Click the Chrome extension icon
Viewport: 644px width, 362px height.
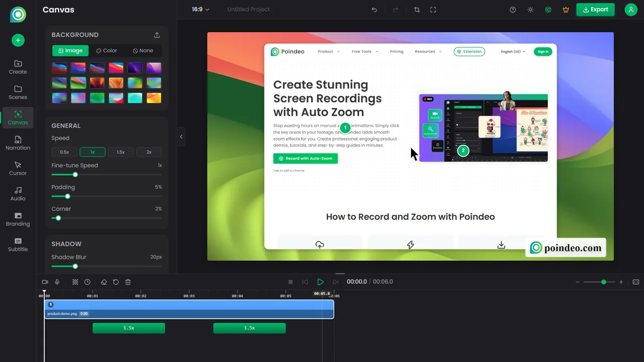(x=548, y=10)
